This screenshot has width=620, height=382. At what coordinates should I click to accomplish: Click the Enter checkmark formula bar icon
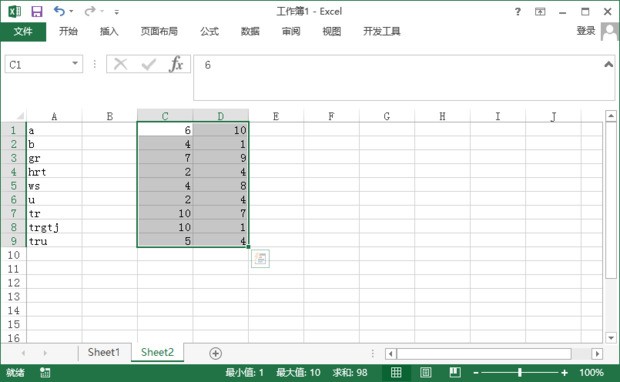(x=149, y=64)
